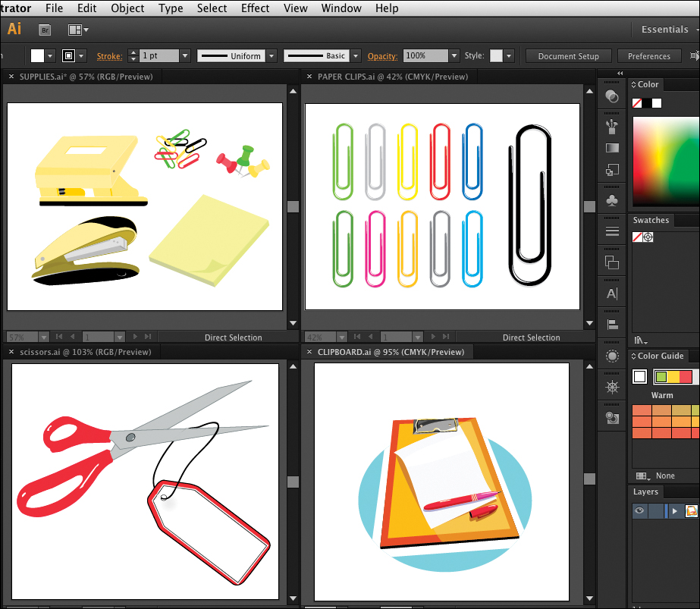This screenshot has height=609, width=700.
Task: Toggle layer visibility eye in Layers panel
Action: tap(639, 510)
